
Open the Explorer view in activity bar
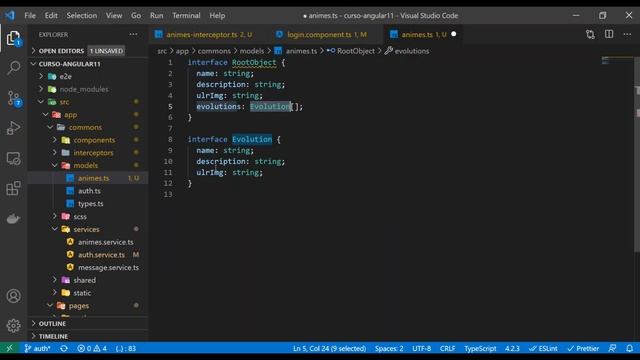13,38
